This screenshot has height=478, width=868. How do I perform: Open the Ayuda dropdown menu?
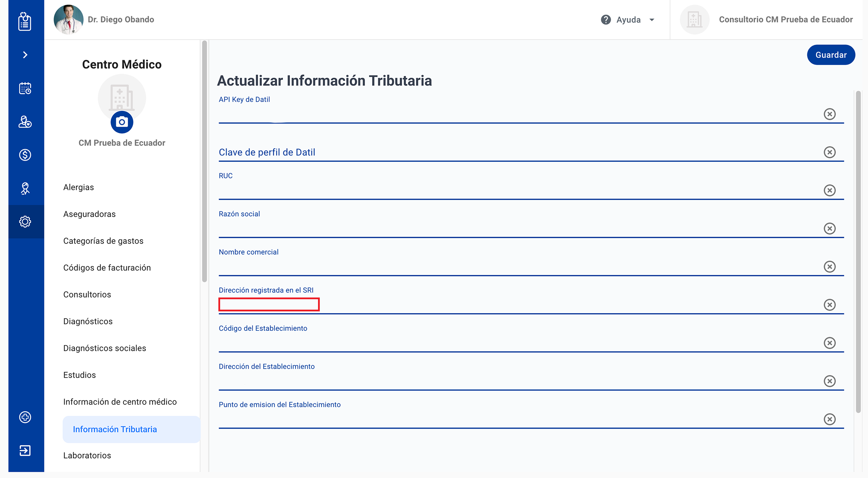click(x=628, y=20)
